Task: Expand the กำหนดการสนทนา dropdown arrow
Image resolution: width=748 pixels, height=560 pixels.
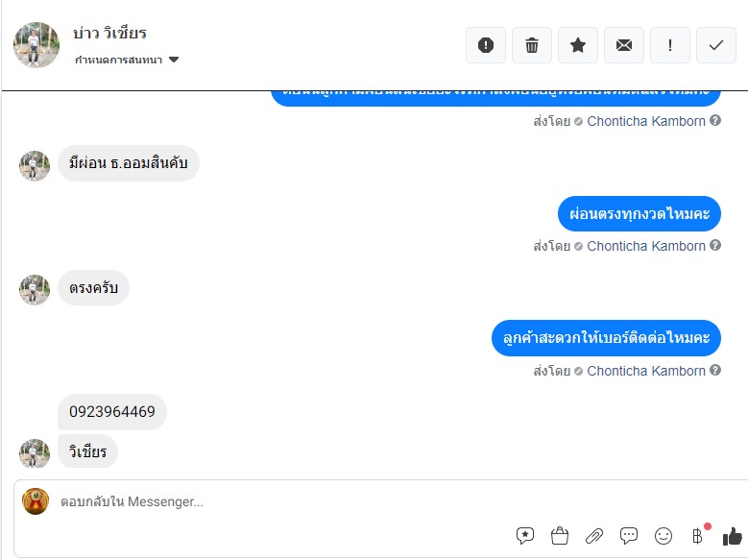Action: pos(174,60)
